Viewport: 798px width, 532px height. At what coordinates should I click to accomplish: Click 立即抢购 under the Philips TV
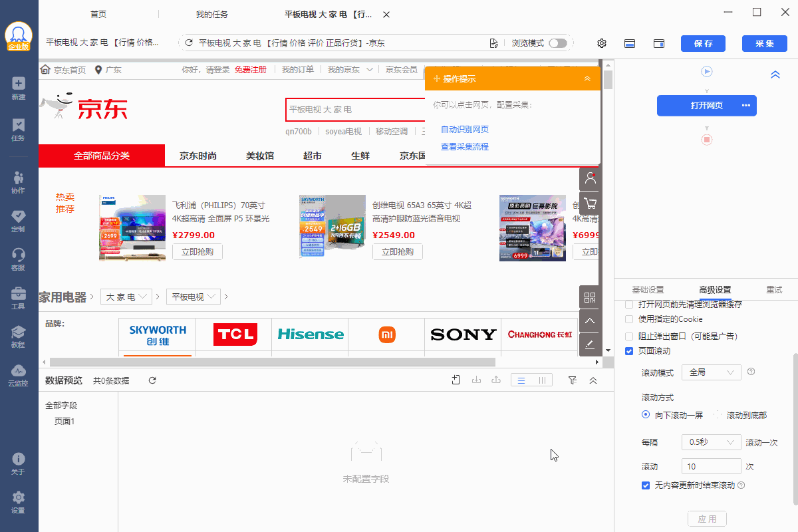pos(198,252)
